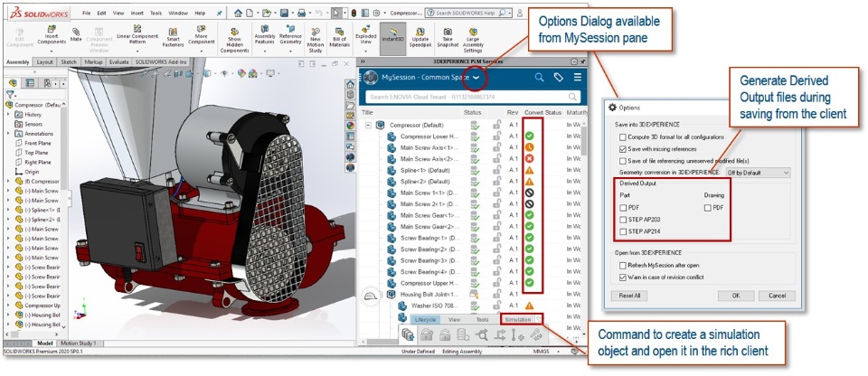Viewport: 868px width, 376px height.
Task: Click Update Speedpak
Action: [420, 37]
